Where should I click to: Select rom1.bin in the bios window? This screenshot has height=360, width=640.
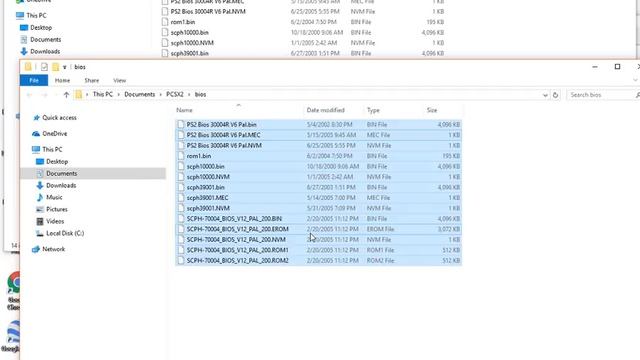point(199,156)
